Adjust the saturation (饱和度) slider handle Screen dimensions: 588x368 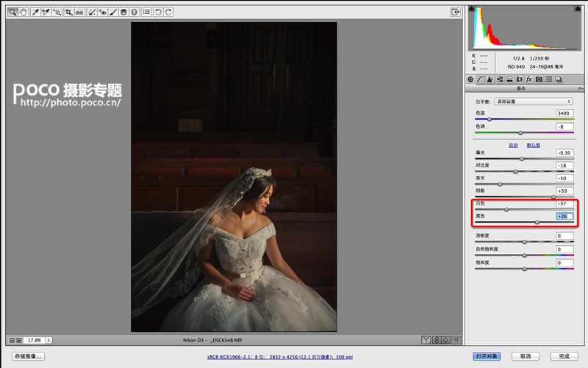click(x=525, y=269)
